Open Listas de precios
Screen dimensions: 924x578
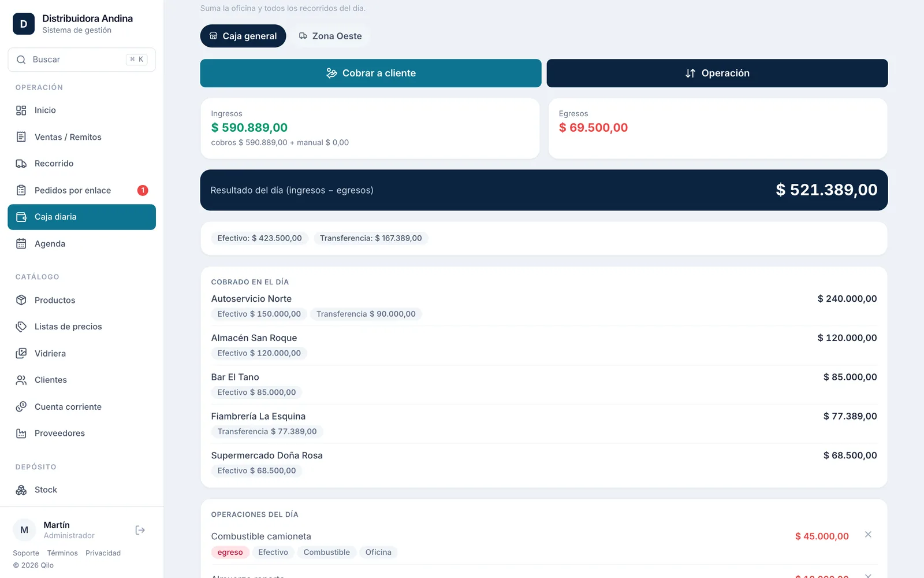[81, 327]
